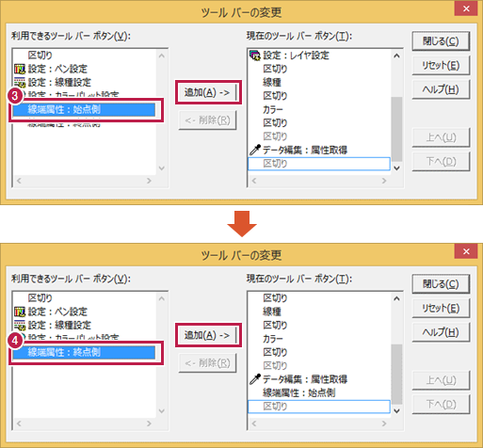Open ヘルプ(H) in the lower dialog
Image resolution: width=483 pixels, height=448 pixels.
click(441, 332)
